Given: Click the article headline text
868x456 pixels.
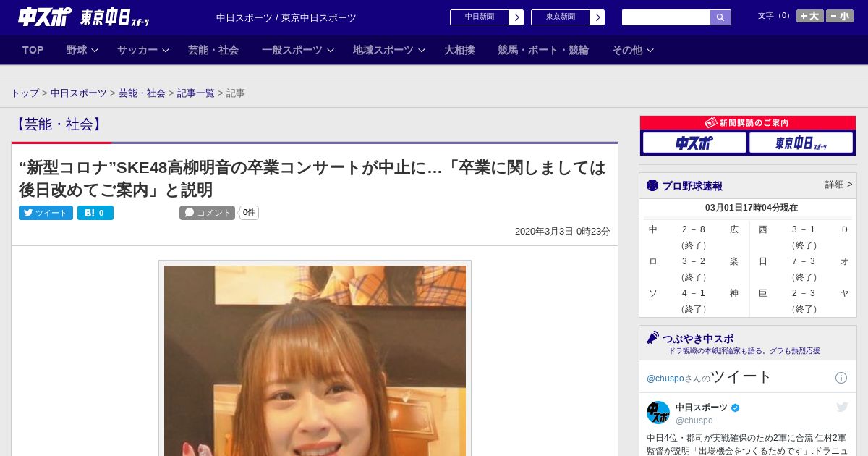Looking at the screenshot, I should (312, 179).
